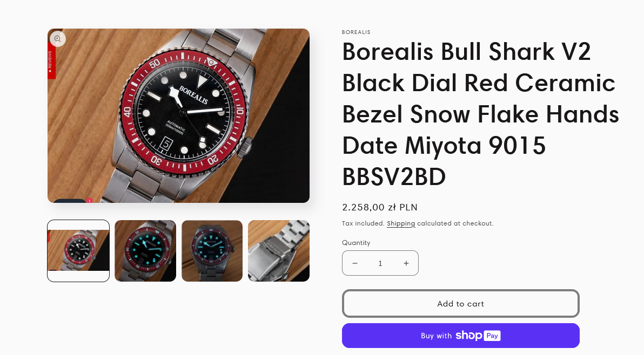Select the second thumbnail showing glowing lume
The height and width of the screenshot is (355, 644).
click(x=145, y=251)
